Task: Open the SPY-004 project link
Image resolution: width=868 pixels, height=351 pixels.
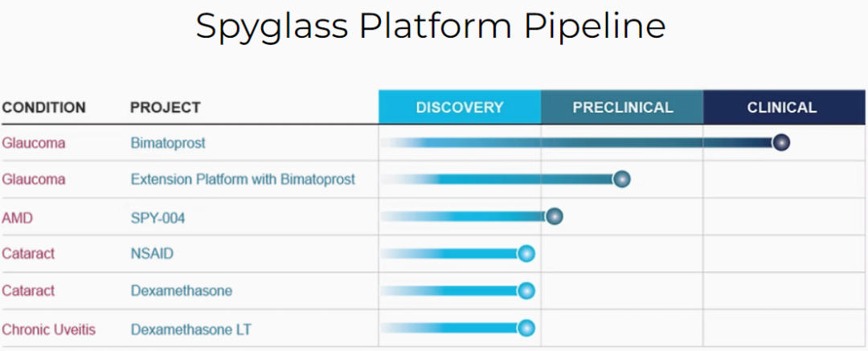Action: pyautogui.click(x=158, y=218)
